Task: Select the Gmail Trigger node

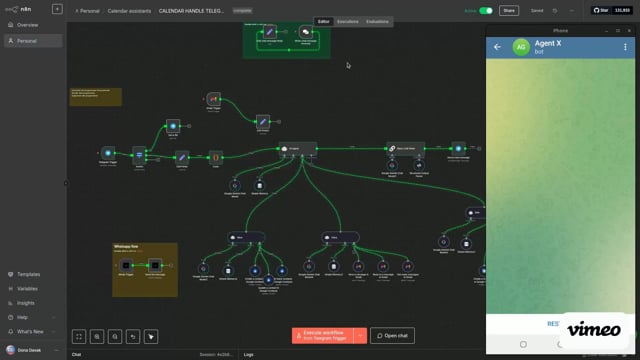Action: click(x=213, y=99)
